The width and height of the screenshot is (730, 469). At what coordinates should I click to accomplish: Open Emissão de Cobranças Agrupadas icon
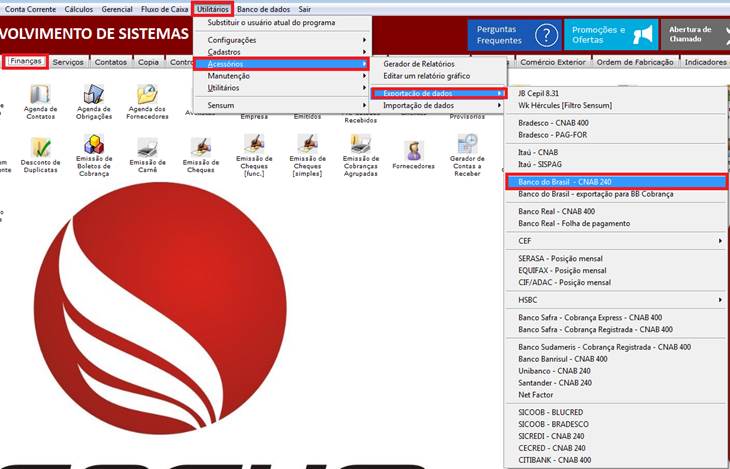pyautogui.click(x=361, y=144)
